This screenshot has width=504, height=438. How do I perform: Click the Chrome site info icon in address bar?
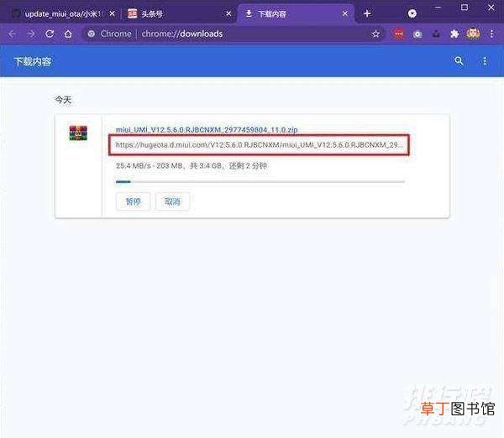92,34
